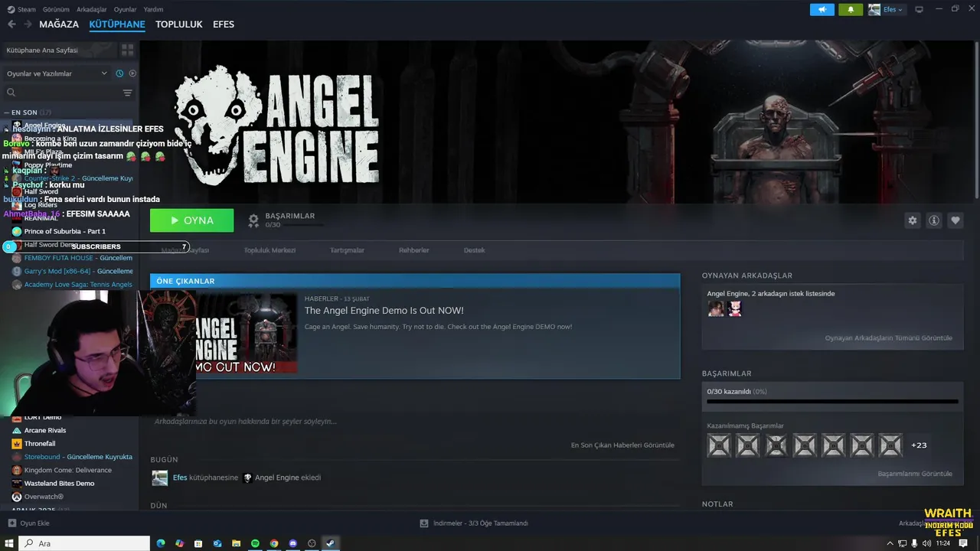Open the Görünüm menu
The width and height of the screenshot is (980, 551).
[56, 9]
